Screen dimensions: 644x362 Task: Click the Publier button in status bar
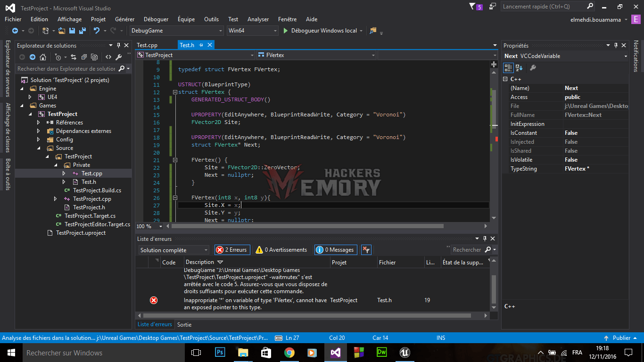621,338
